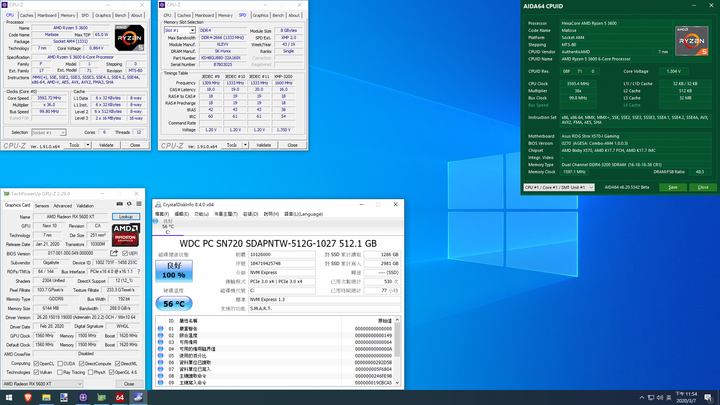The image size is (720, 405).
Task: Toggle the Vulkan checkbox
Action: click(x=36, y=372)
